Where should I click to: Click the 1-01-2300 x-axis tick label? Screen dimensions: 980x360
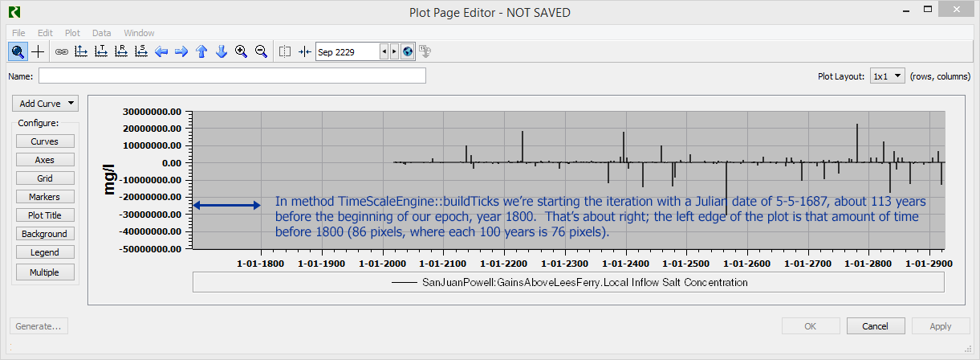[565, 263]
